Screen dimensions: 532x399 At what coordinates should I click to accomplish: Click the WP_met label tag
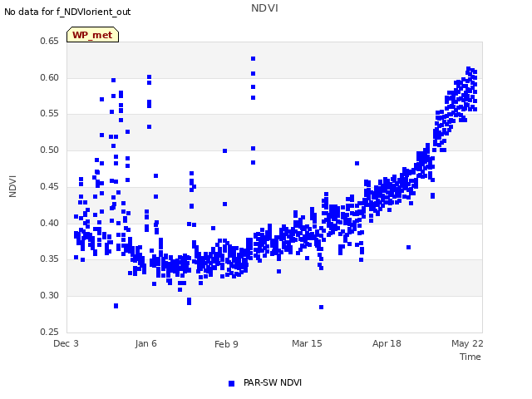pyautogui.click(x=92, y=35)
